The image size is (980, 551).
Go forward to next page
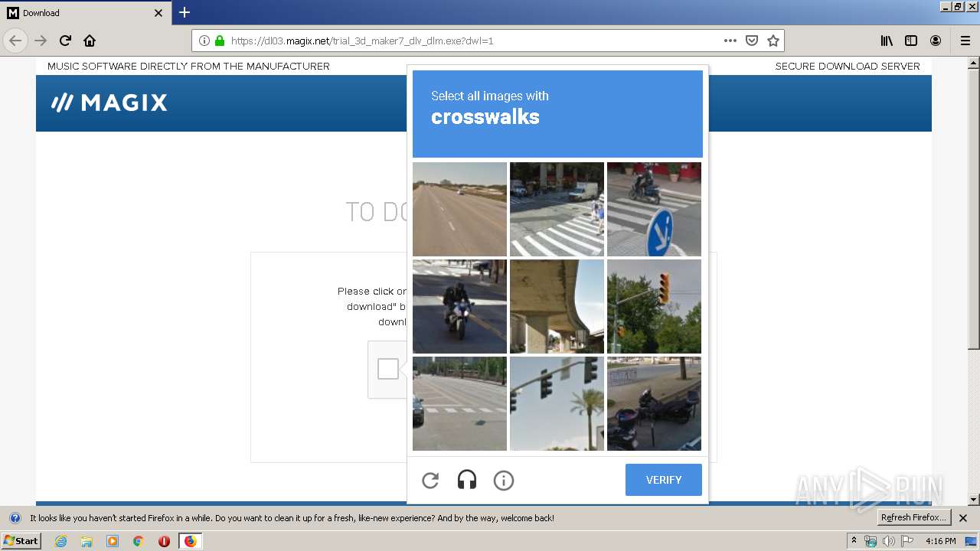coord(41,41)
